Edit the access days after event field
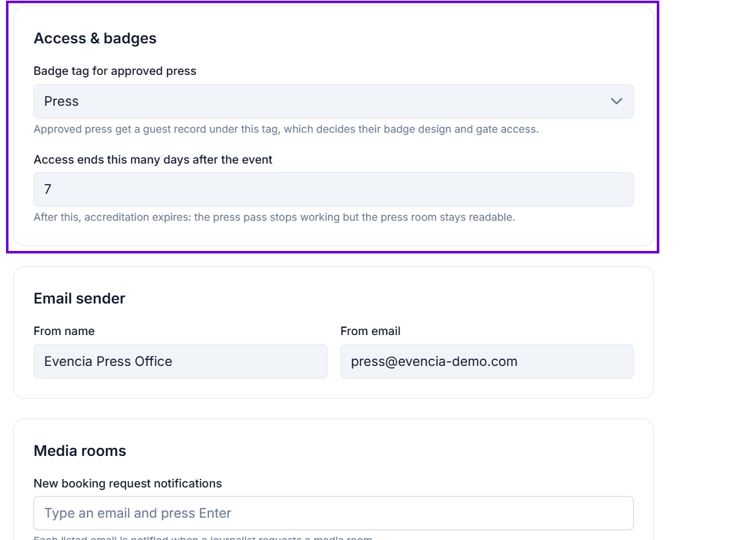Screen dimensions: 756x540 point(333,189)
